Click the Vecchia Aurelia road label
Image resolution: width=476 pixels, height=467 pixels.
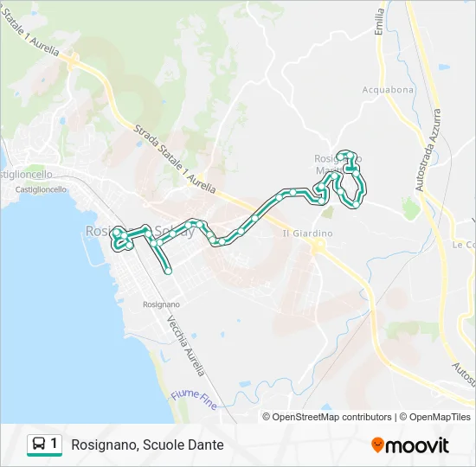(185, 346)
